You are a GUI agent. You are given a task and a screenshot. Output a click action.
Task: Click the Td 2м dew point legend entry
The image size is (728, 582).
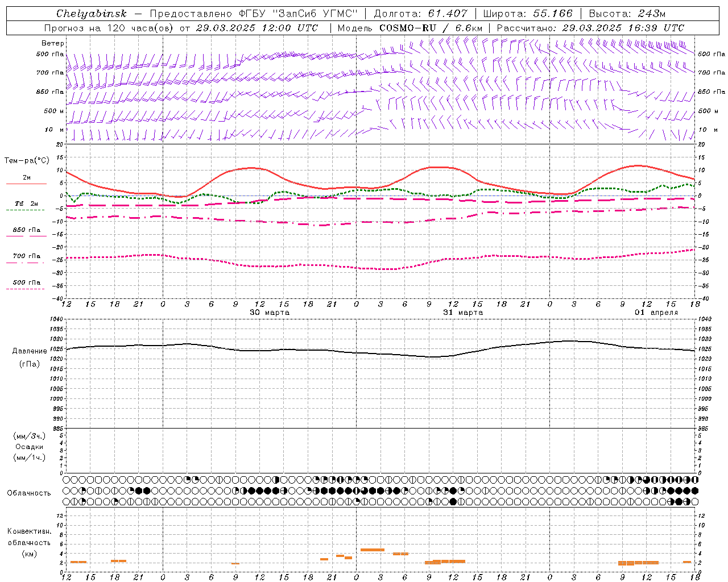tap(27, 203)
